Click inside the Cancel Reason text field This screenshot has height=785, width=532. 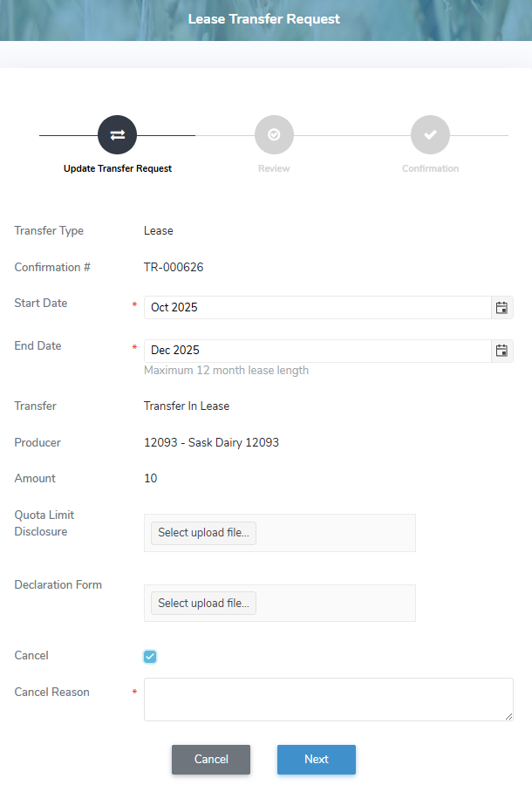tap(328, 700)
